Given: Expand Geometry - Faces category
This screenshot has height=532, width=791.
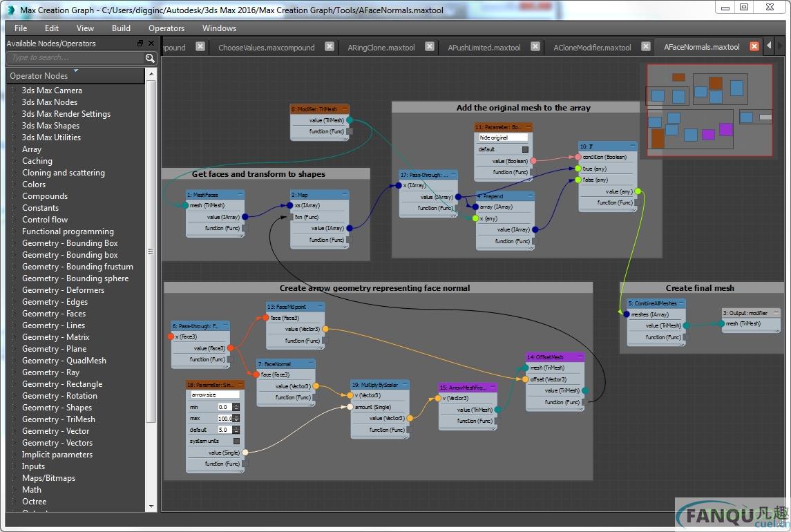Looking at the screenshot, I should (x=14, y=314).
